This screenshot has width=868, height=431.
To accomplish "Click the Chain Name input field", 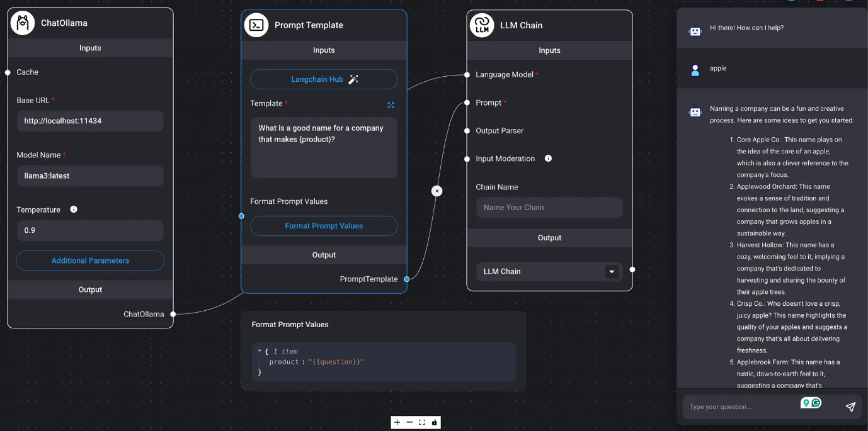I will [x=549, y=208].
